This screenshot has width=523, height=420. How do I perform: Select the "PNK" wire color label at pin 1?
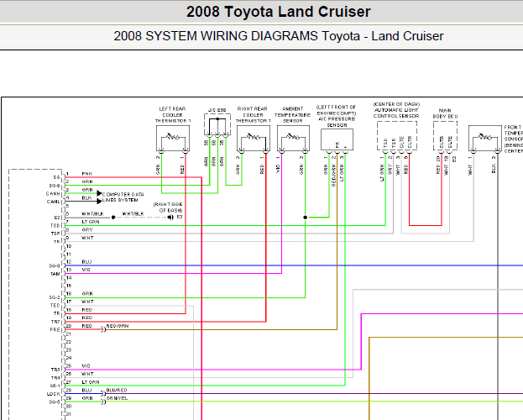click(x=87, y=174)
